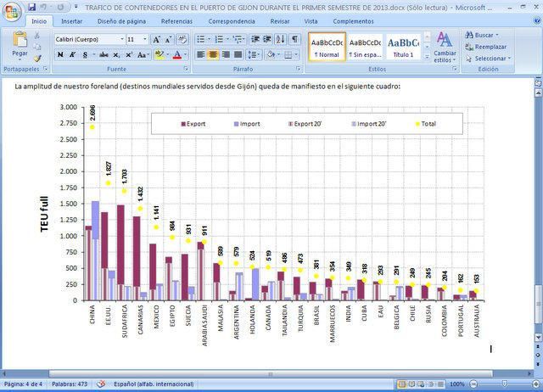Activate the format painter brush
Viewport: 543px width, 392px height.
click(37, 59)
